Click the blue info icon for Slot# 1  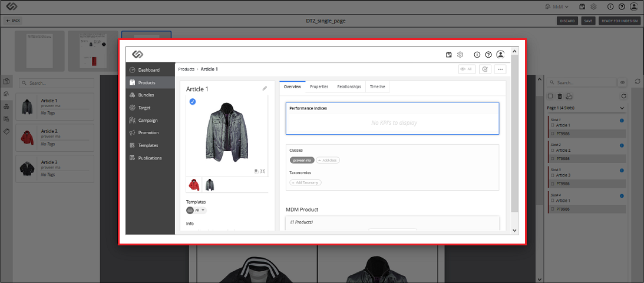622,121
